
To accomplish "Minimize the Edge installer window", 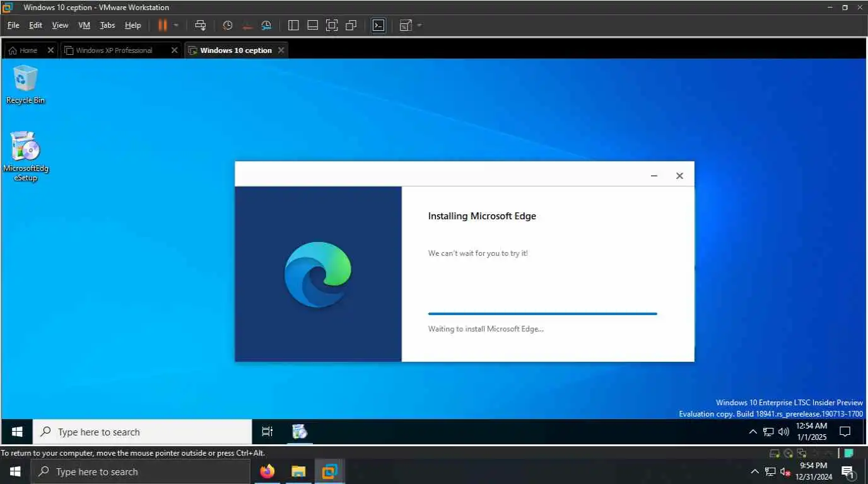I will click(x=654, y=176).
